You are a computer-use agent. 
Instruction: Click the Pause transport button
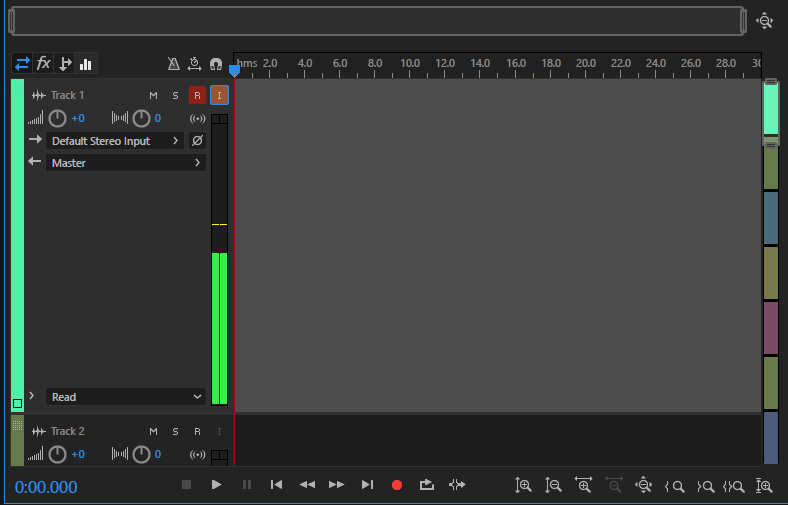point(247,485)
